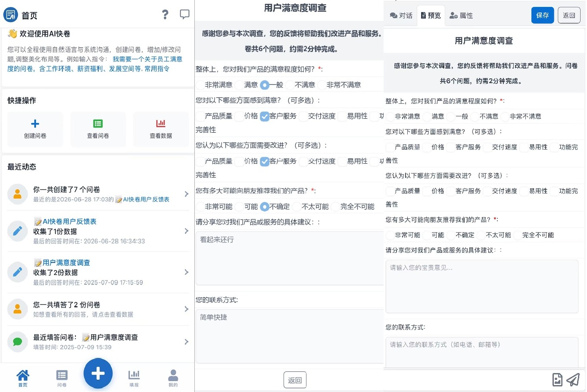Select 可能 in the 预览 pane survey
The height and width of the screenshot is (392, 587).
point(427,235)
